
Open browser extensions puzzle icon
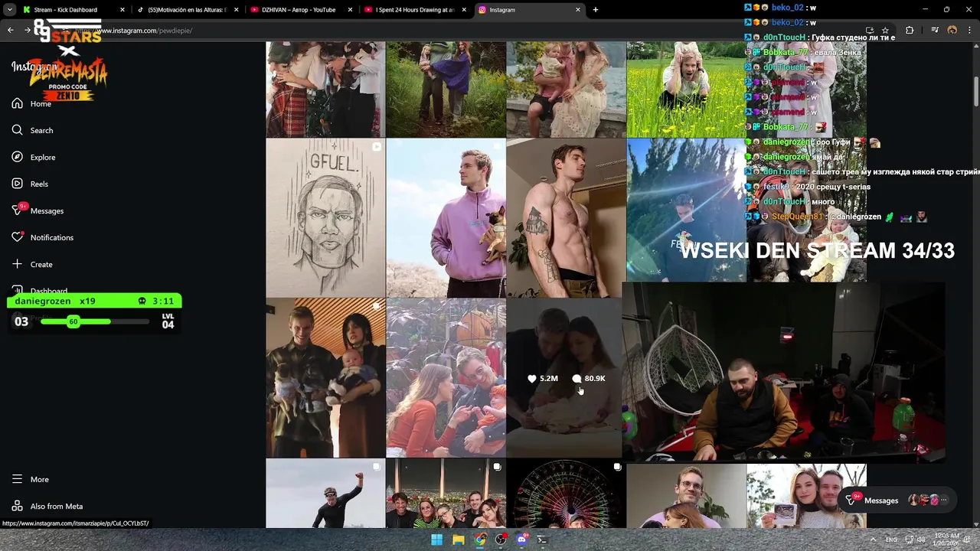coord(910,31)
